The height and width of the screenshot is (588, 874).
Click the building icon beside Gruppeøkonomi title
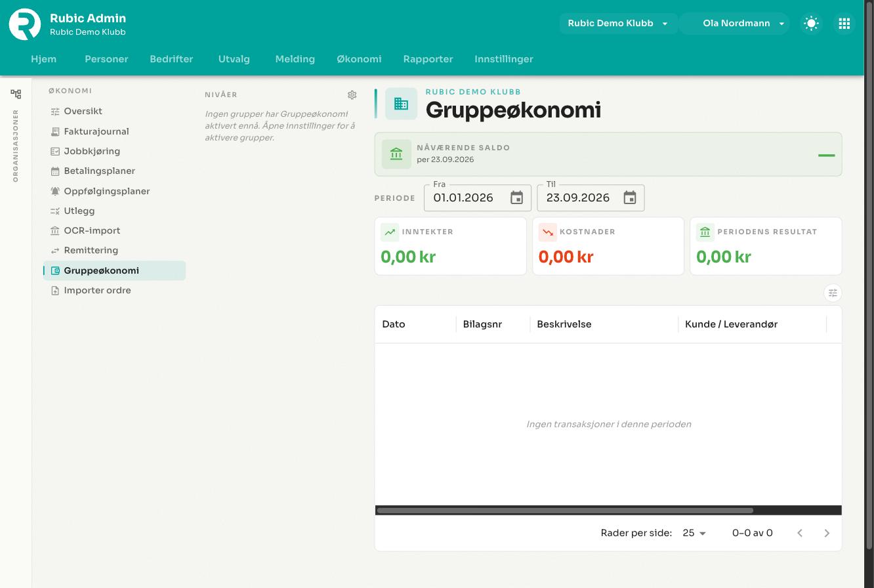tap(401, 104)
